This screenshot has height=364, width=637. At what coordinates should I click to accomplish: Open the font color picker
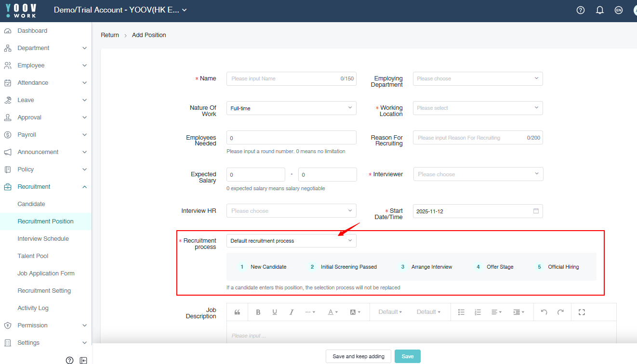click(x=333, y=312)
